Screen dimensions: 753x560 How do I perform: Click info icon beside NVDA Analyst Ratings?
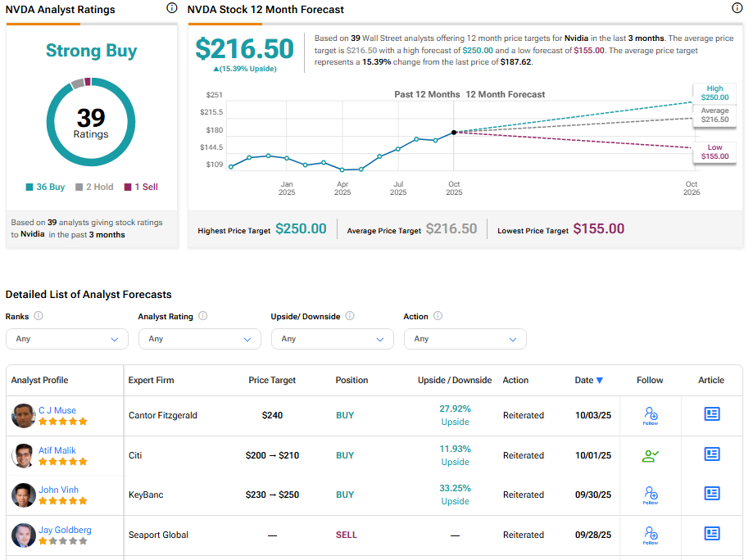coord(171,8)
